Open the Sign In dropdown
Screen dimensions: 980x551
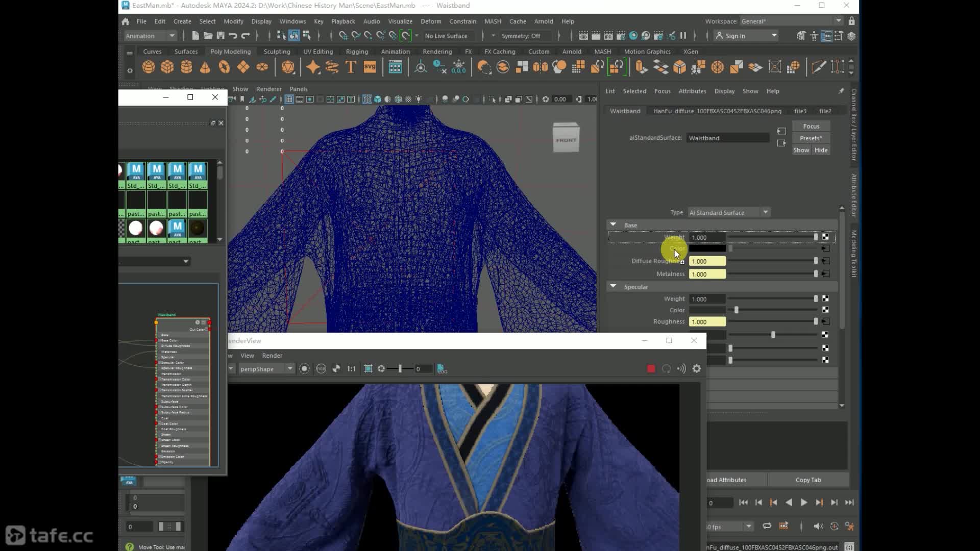(746, 36)
